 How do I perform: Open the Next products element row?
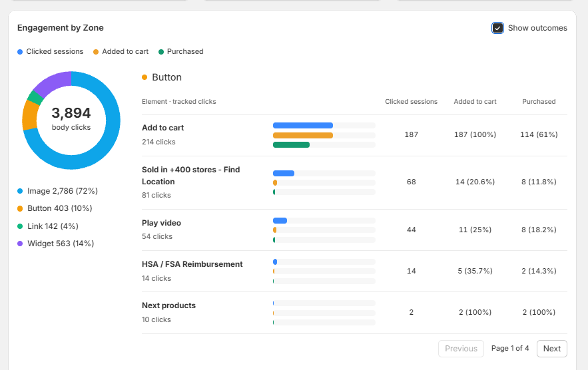354,313
